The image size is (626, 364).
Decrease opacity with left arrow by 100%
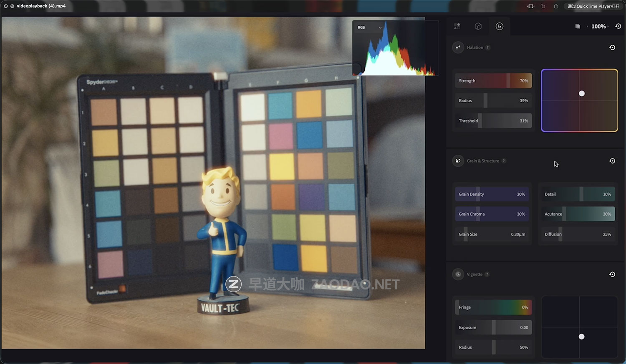tap(588, 26)
